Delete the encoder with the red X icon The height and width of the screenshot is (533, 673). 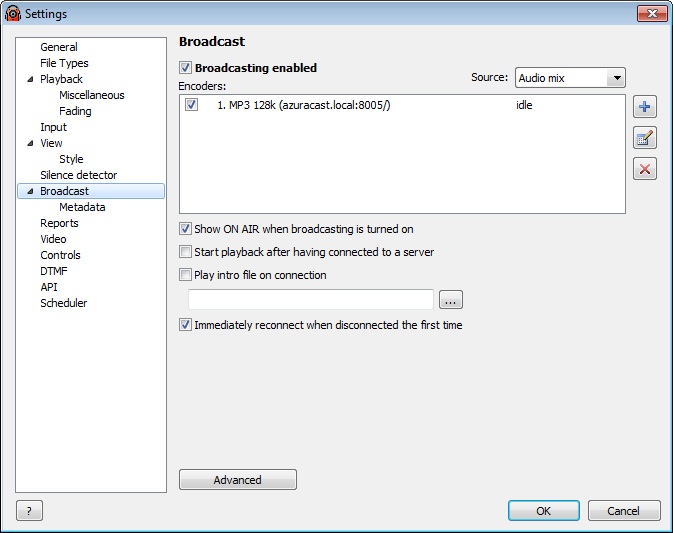(x=645, y=169)
